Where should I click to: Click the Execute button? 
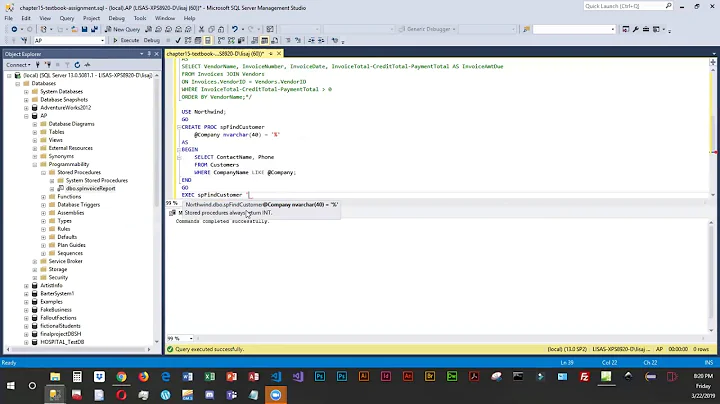coord(127,40)
